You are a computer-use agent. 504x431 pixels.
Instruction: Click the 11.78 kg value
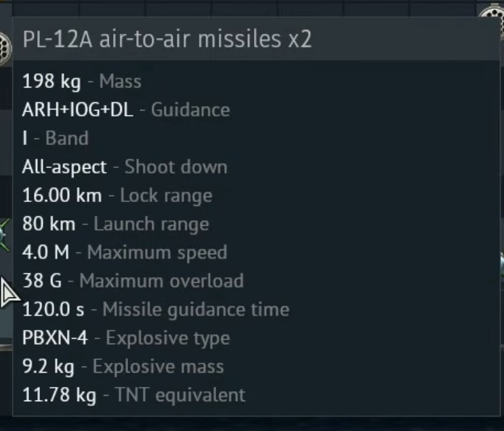pyautogui.click(x=59, y=395)
